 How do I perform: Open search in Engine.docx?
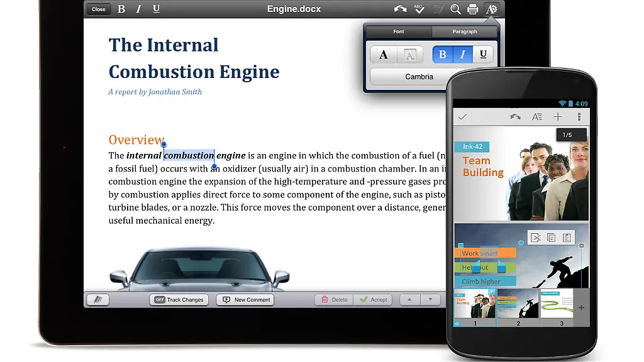click(455, 9)
